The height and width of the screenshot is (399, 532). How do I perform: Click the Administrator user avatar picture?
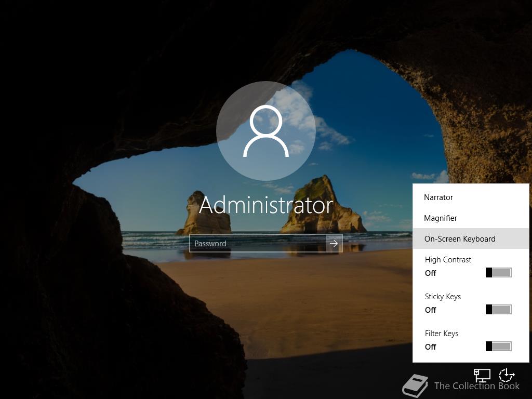click(x=265, y=131)
